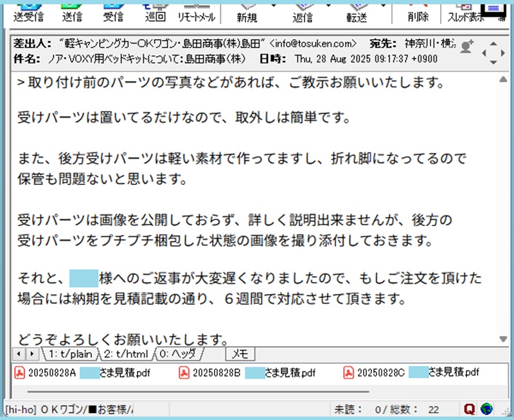Delete the message with 削除
The width and height of the screenshot is (514, 420).
[418, 14]
